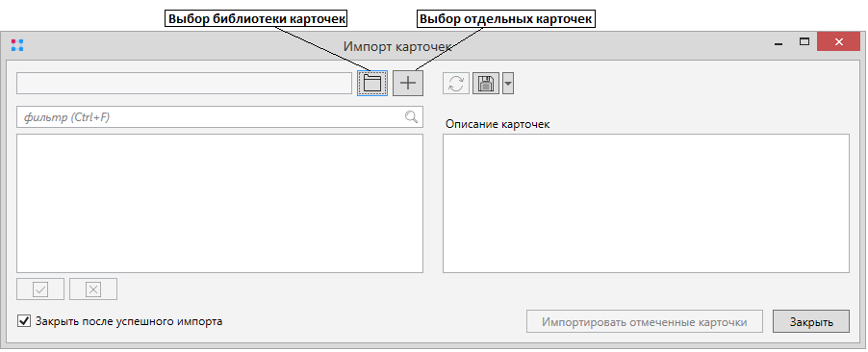Minimize the Импорт карточек window
Screen dimensions: 868x352
pos(779,44)
